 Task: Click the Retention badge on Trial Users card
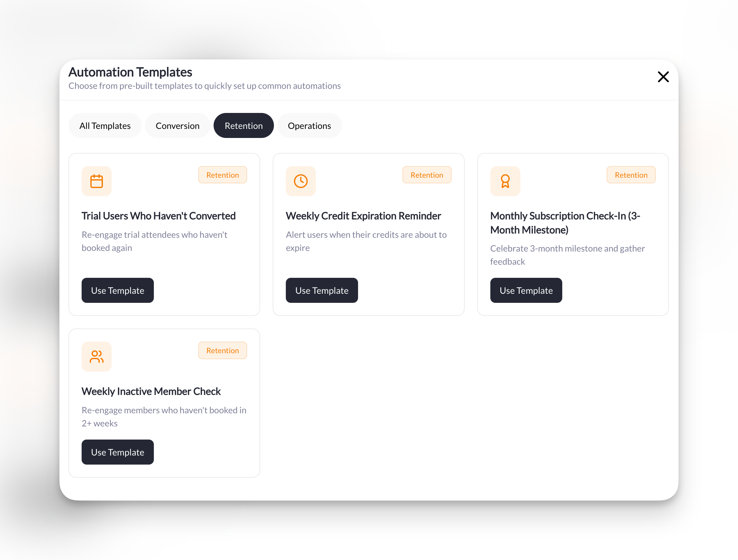222,175
